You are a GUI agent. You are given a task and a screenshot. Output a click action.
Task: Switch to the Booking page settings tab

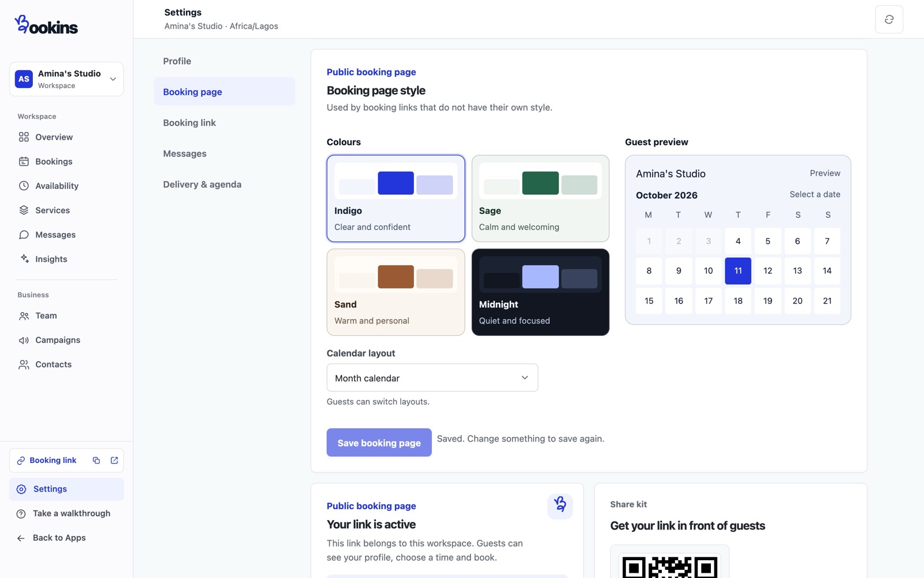pos(224,92)
